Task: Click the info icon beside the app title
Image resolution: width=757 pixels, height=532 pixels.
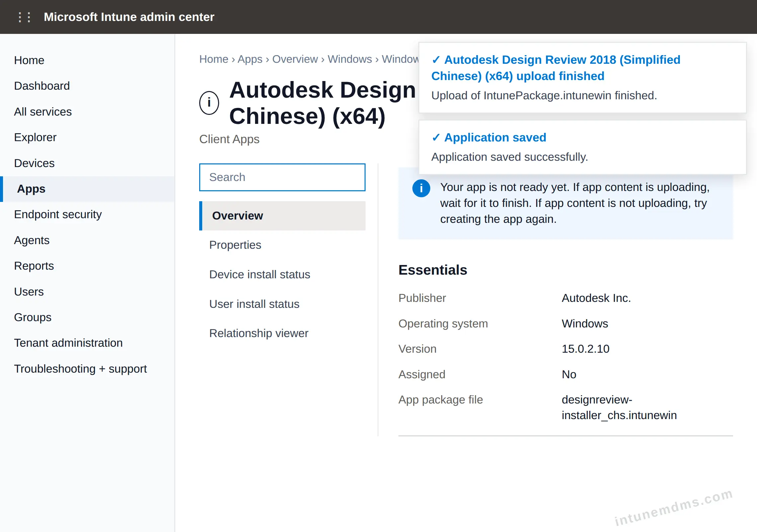Action: [x=209, y=103]
